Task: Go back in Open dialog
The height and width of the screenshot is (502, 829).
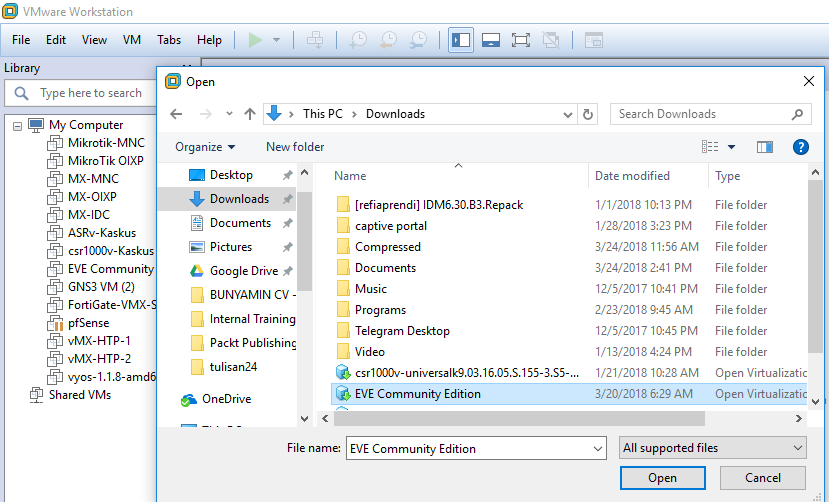Action: pyautogui.click(x=177, y=114)
